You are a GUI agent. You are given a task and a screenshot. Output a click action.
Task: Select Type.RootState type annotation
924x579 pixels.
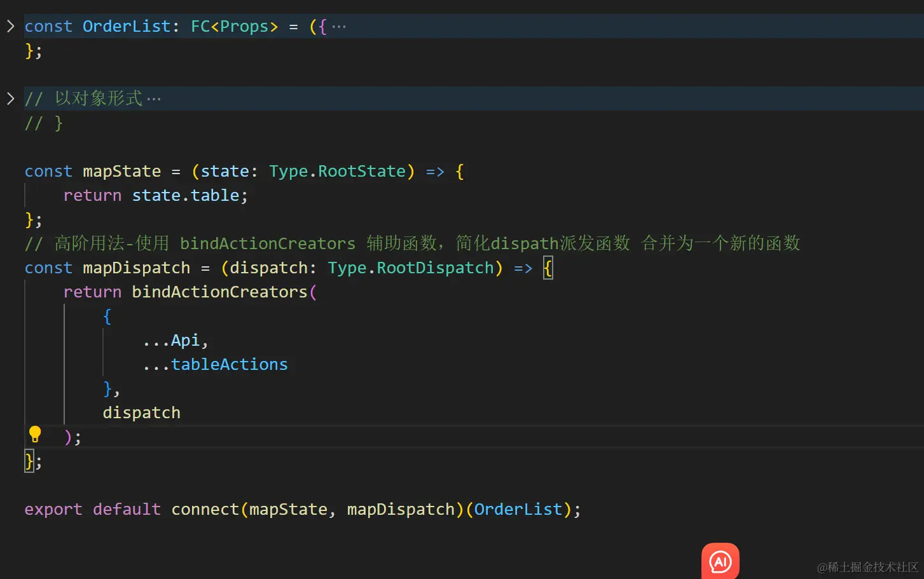[x=337, y=172]
